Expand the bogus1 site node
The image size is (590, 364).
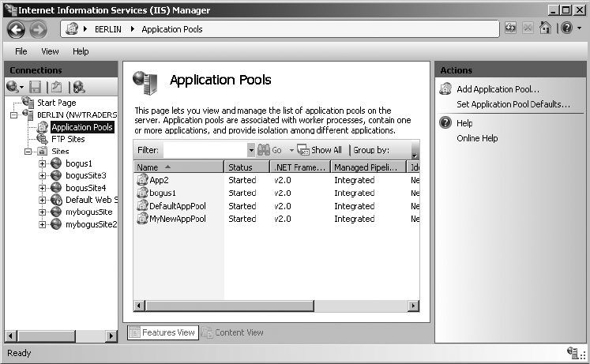(42, 163)
